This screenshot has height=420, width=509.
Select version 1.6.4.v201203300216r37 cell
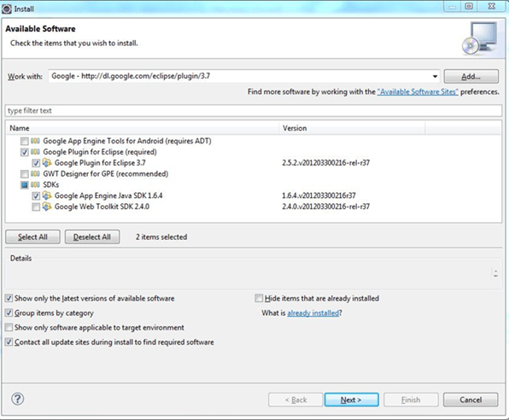[x=319, y=195]
